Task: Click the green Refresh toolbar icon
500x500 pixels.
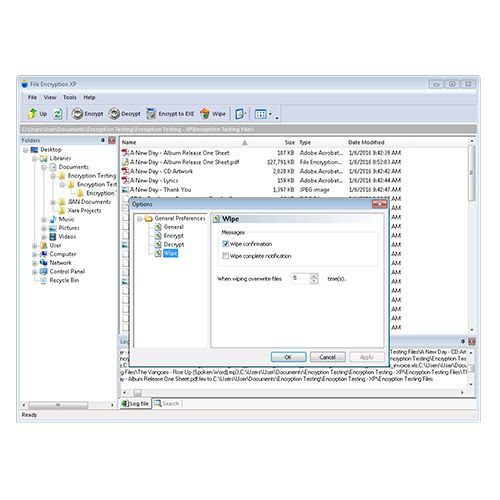Action: [x=58, y=114]
